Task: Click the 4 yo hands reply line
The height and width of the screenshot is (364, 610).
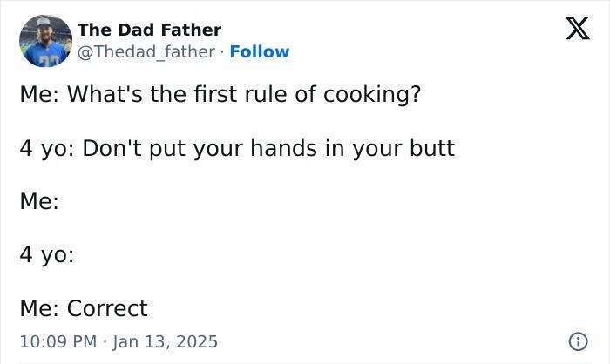Action: click(x=236, y=148)
